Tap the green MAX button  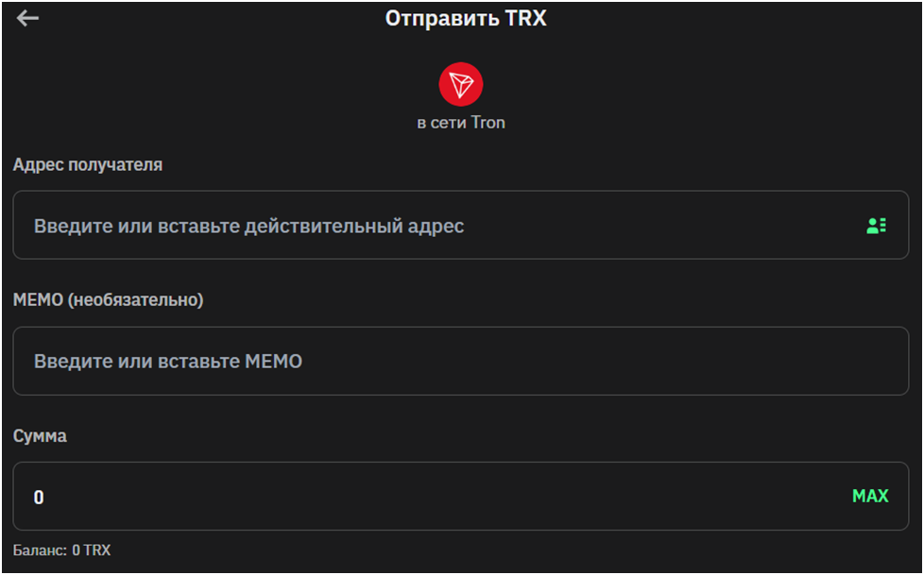click(x=870, y=496)
